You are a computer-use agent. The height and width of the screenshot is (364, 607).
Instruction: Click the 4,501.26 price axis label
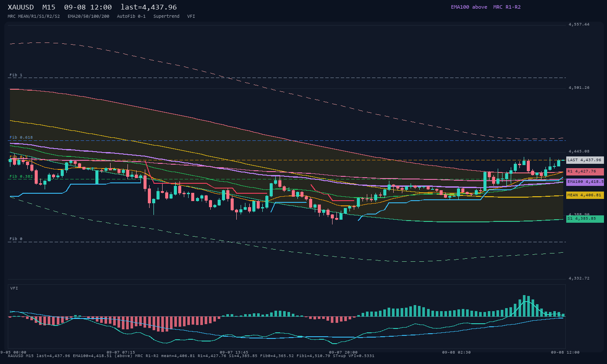(x=579, y=88)
